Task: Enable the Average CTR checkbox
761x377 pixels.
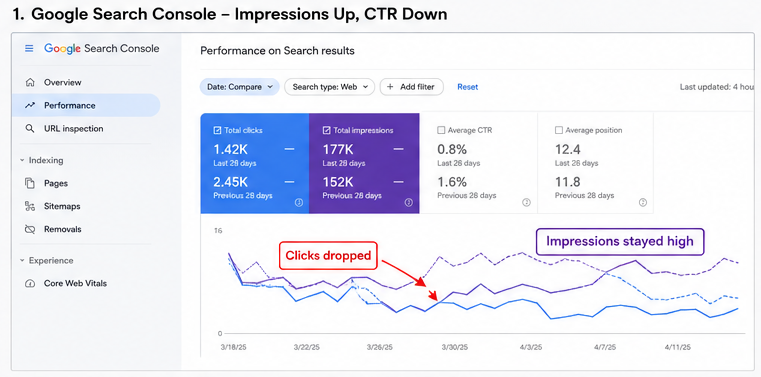Action: [441, 130]
